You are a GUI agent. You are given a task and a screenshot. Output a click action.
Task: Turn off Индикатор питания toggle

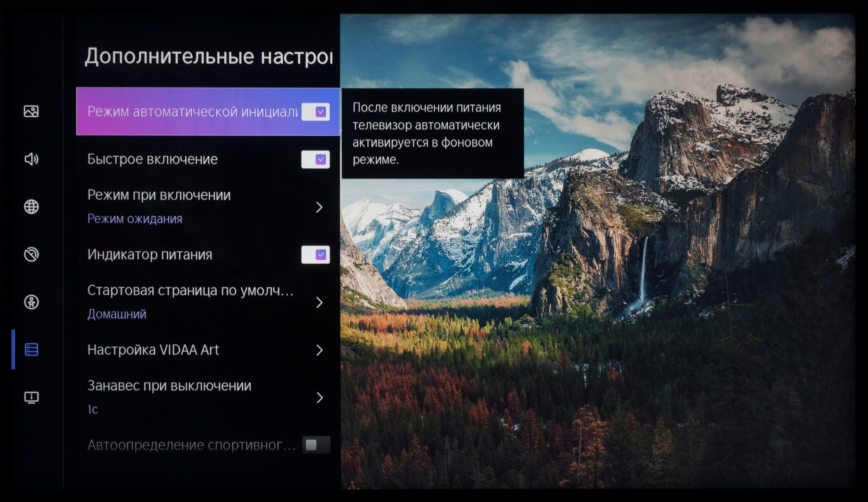(x=315, y=255)
